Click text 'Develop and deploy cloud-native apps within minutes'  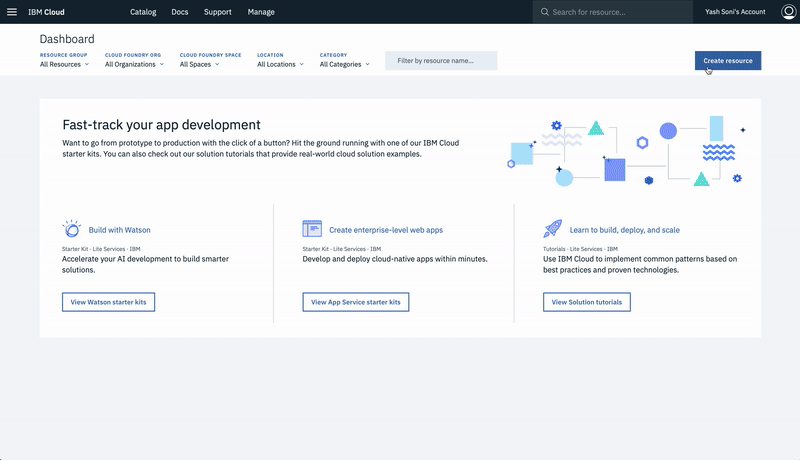(394, 259)
